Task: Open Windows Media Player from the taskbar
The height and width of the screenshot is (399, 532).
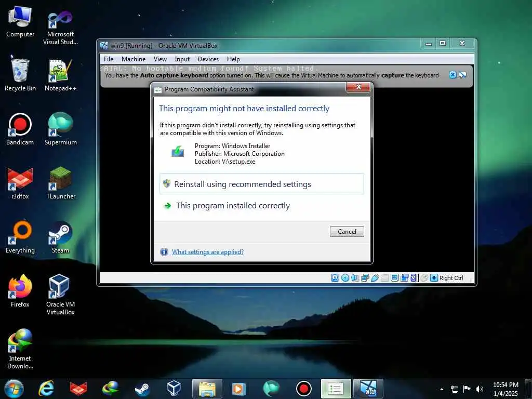Action: pyautogui.click(x=239, y=389)
